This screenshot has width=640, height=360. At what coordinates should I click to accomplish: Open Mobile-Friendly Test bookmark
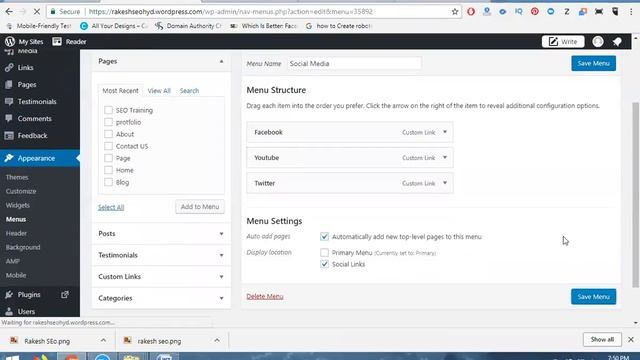click(x=39, y=26)
